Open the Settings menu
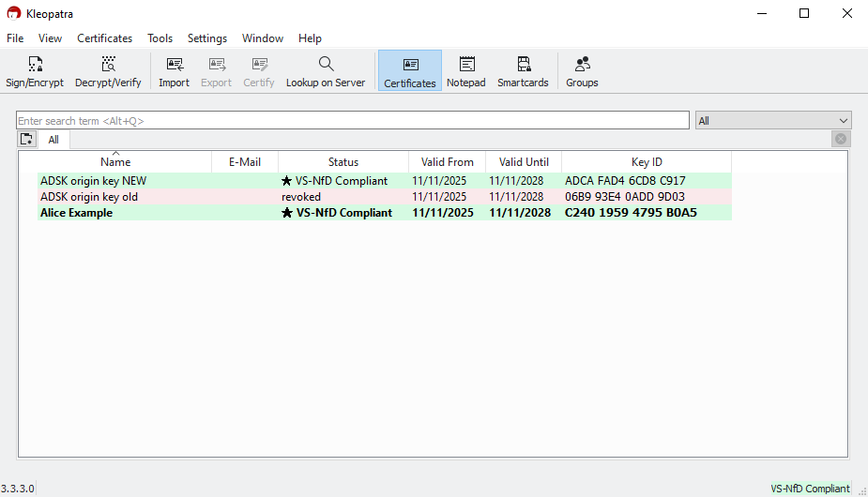868x497 pixels. pos(207,38)
